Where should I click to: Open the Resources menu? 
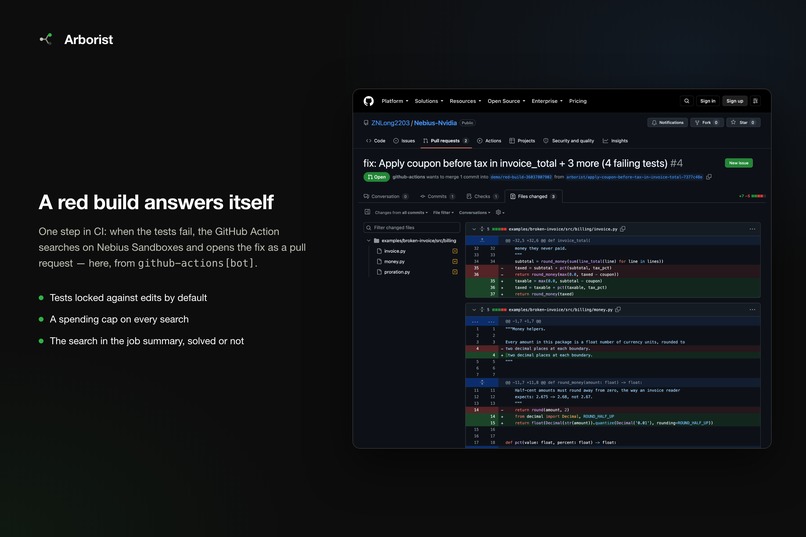(465, 101)
